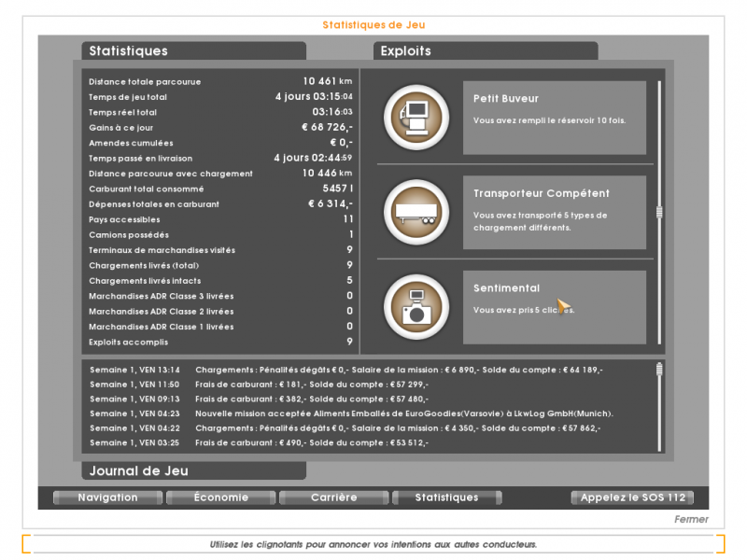Click the Amendes cumulées row
Image resolution: width=747 pixels, height=560 pixels.
(x=220, y=143)
